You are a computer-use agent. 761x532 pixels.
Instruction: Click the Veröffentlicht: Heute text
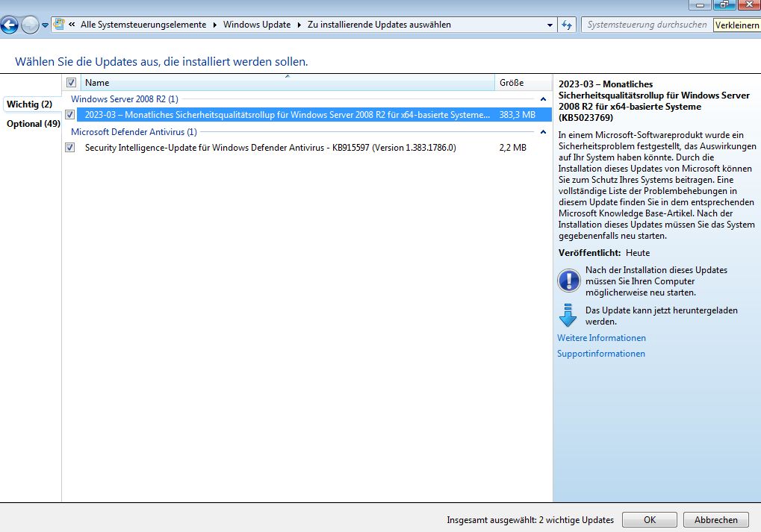click(604, 253)
